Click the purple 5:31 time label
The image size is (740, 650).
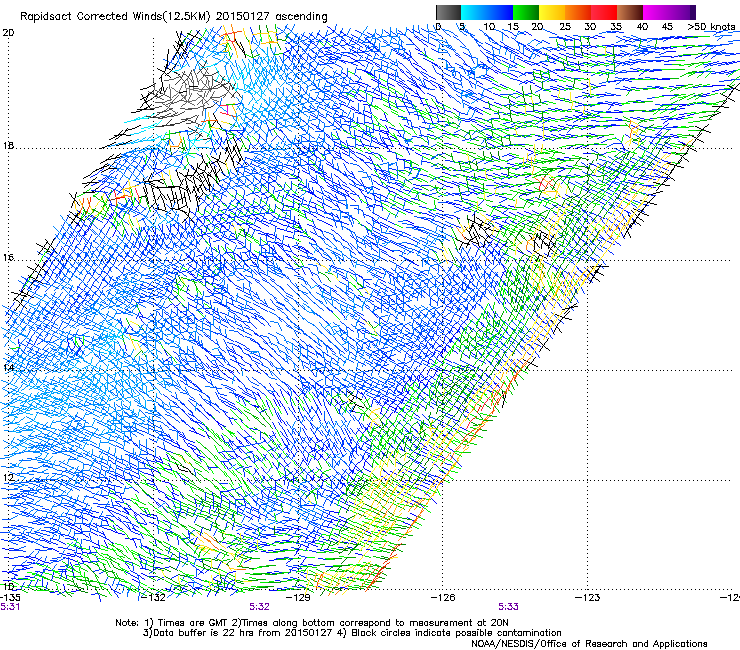point(10,607)
